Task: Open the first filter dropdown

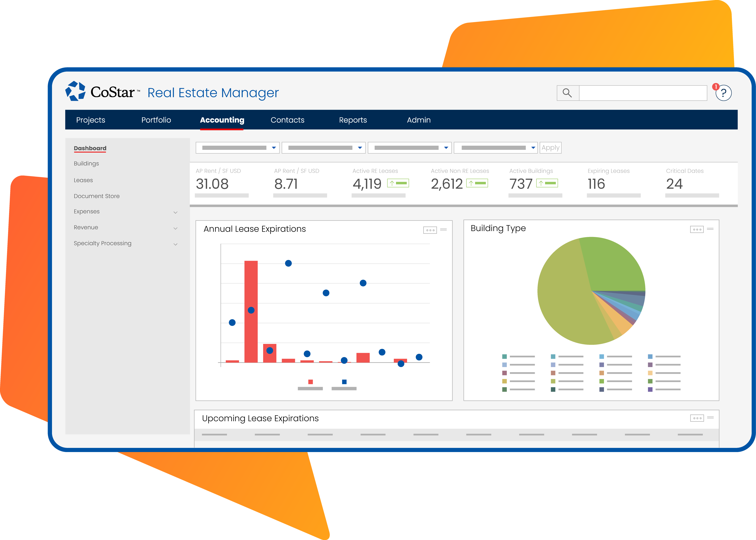Action: [237, 148]
